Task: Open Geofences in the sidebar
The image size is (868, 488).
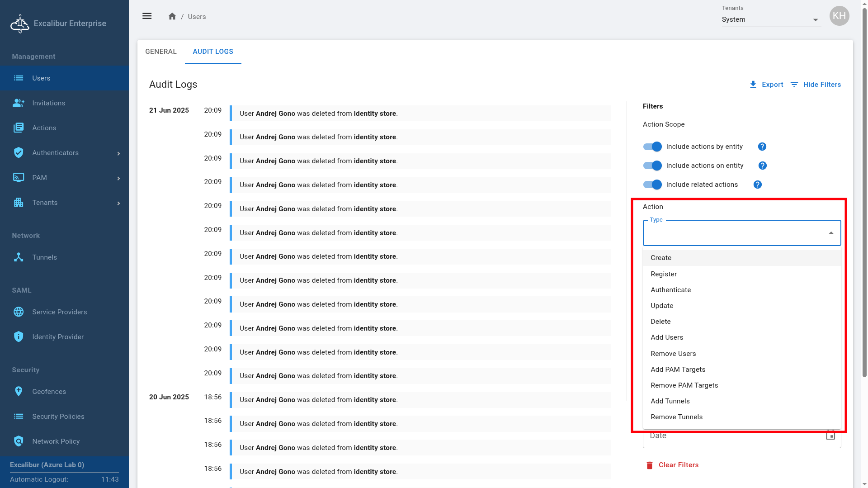Action: (49, 392)
